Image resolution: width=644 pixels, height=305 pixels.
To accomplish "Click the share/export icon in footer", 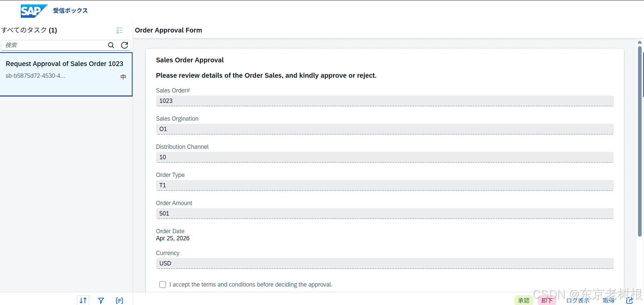I will [x=630, y=300].
